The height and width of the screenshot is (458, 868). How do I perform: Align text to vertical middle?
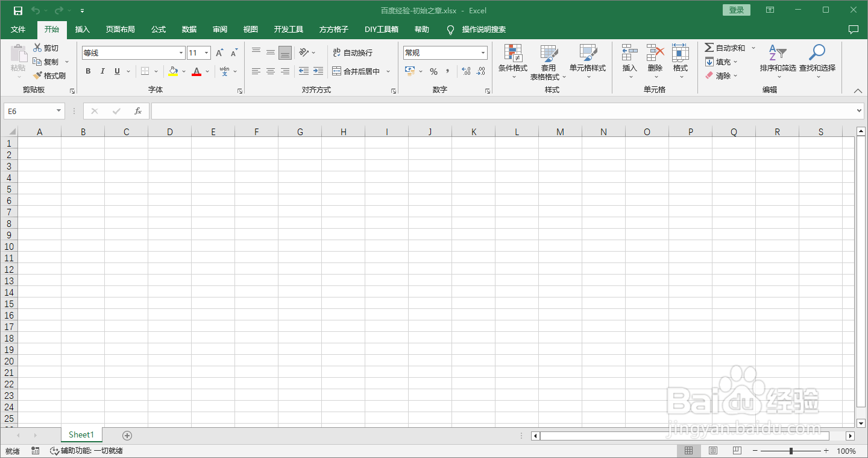pyautogui.click(x=271, y=52)
